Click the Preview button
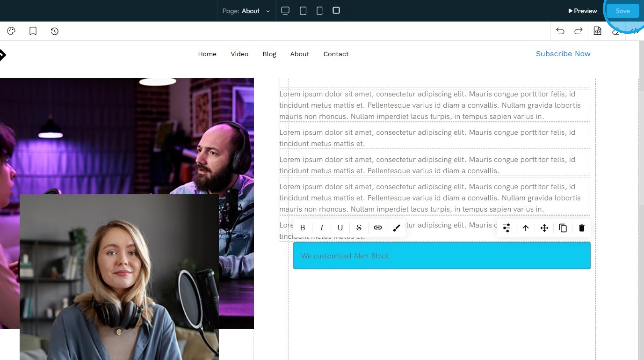Screen dimensions: 644x360 583,11
